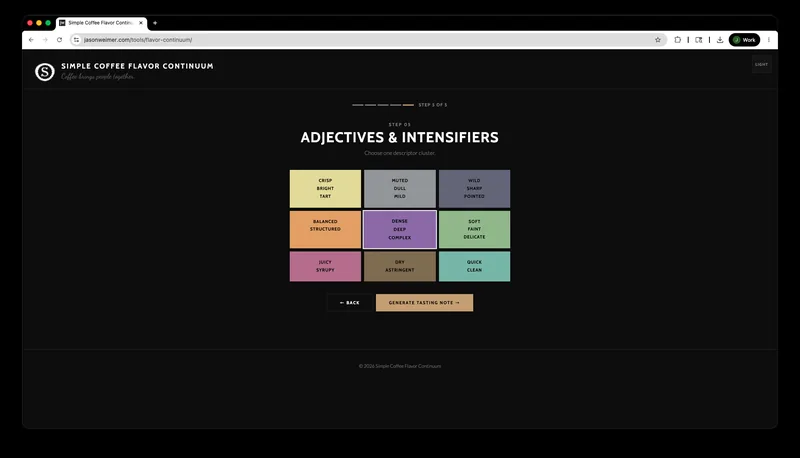Screen dimensions: 800x458
Task: Toggle the Light theme switch
Action: point(761,64)
